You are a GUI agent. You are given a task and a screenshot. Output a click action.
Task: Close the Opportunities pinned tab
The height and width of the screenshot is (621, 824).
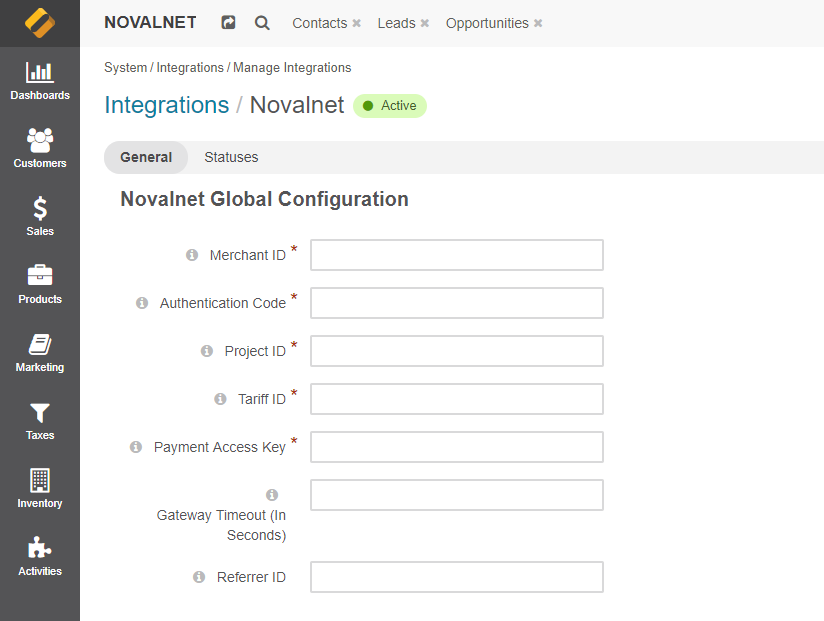click(538, 22)
